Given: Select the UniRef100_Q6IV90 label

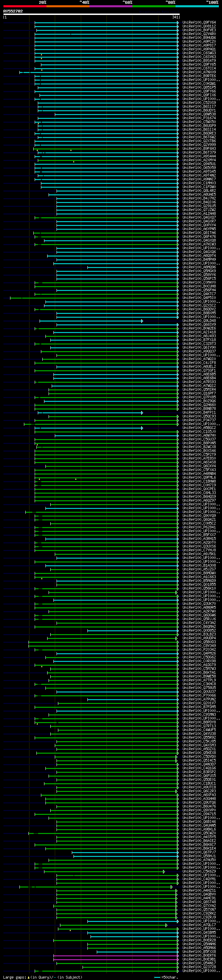Looking at the screenshot, I should (199, 347).
